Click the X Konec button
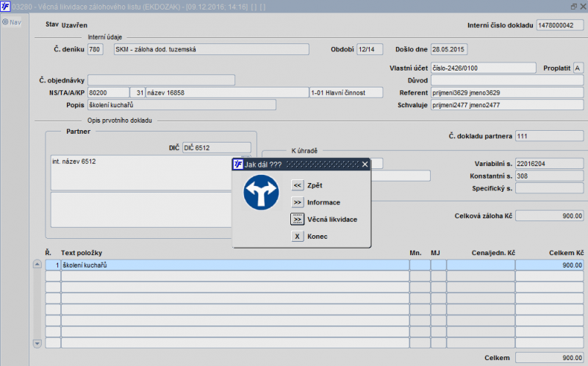Screen dimensions: 588x366 coord(297,236)
